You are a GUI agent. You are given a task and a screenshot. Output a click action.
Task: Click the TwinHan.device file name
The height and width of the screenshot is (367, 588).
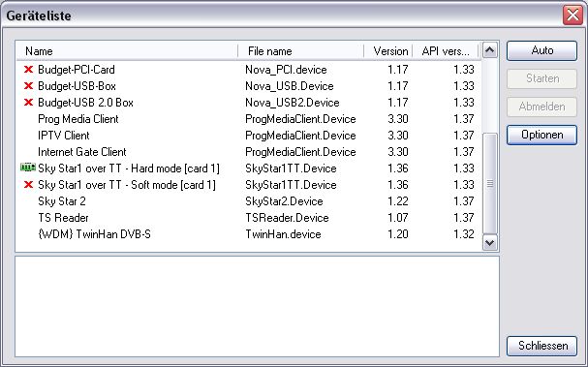point(283,234)
